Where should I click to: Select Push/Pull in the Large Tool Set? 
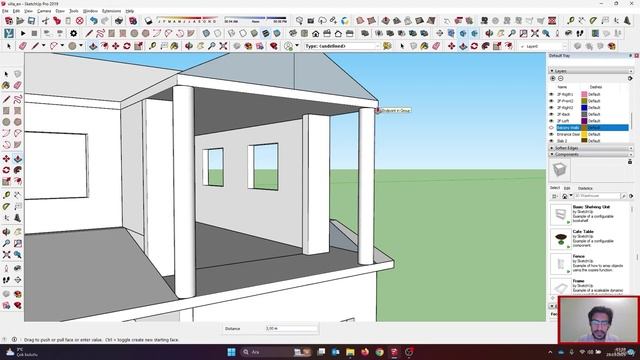click(18, 158)
